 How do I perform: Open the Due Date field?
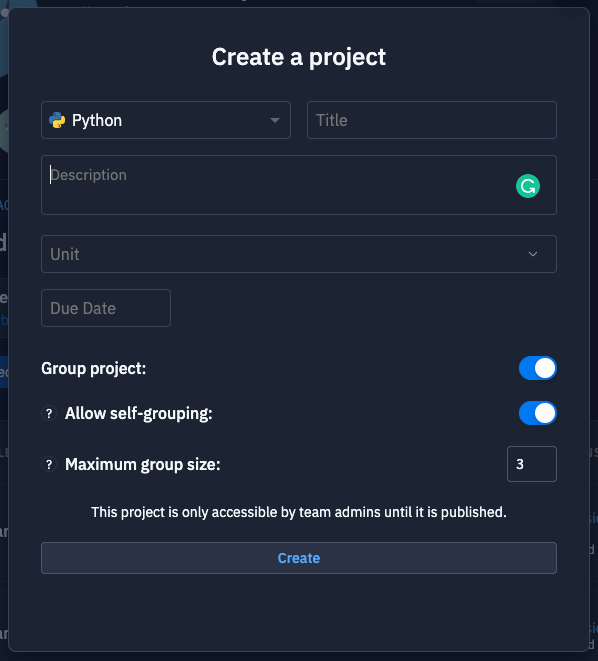coord(106,308)
